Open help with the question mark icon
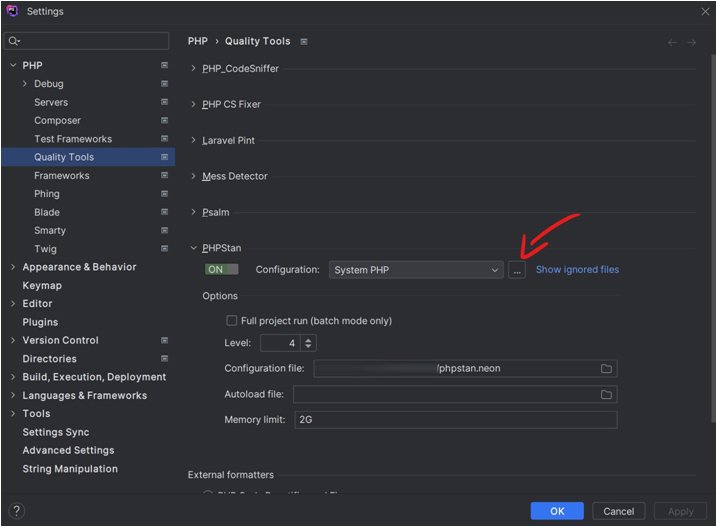Screen dimensions: 717x527 (16, 511)
